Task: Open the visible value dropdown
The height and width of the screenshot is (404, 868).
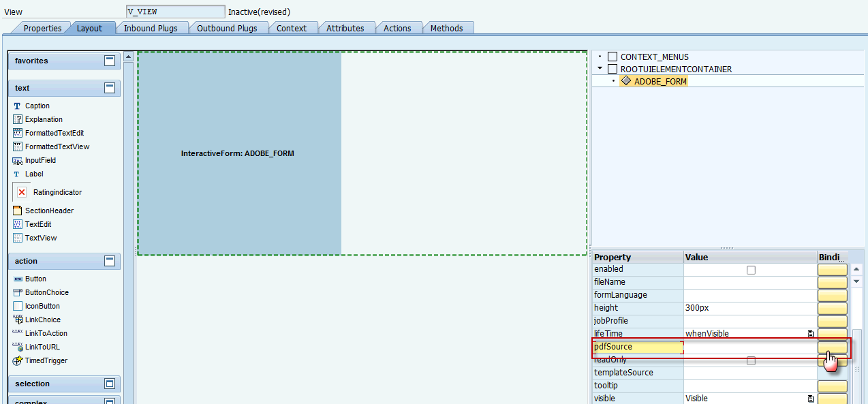Action: click(x=809, y=398)
